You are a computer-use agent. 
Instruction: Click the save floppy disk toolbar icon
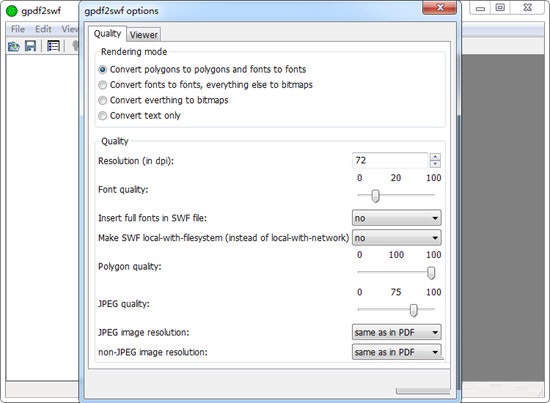(31, 46)
